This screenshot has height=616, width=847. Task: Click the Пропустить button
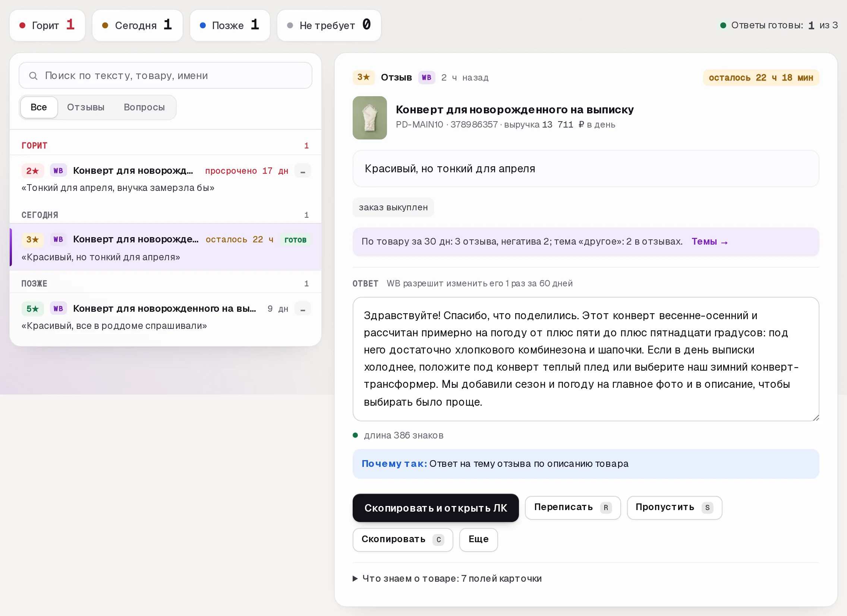(x=674, y=507)
